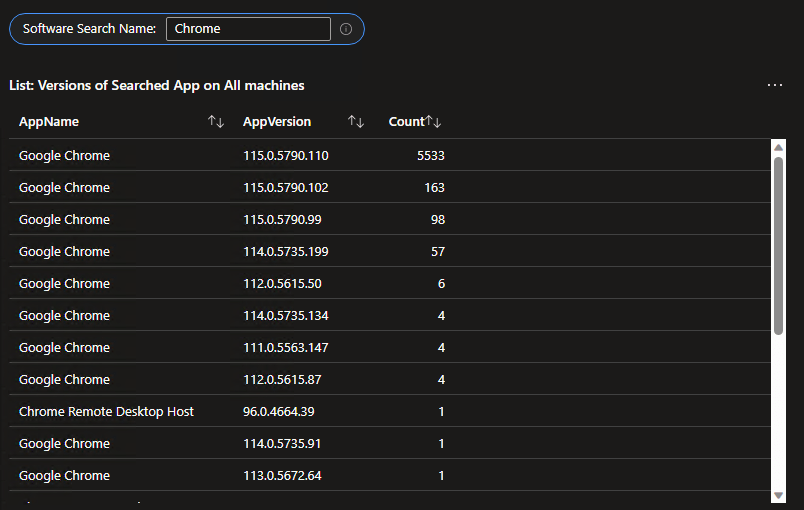Click the count value 5533
Viewport: 804px width, 510px height.
click(431, 156)
